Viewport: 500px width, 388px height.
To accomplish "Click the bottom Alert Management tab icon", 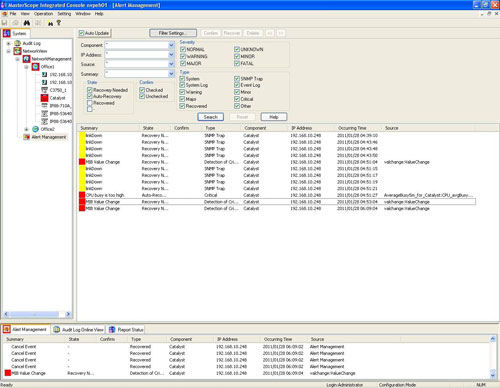I will tap(7, 329).
